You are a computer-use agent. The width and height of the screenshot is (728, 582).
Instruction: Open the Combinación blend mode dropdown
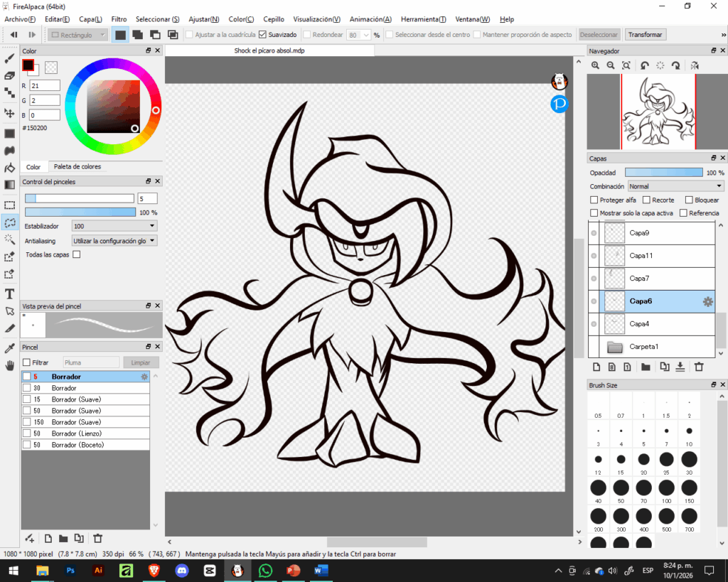click(674, 186)
